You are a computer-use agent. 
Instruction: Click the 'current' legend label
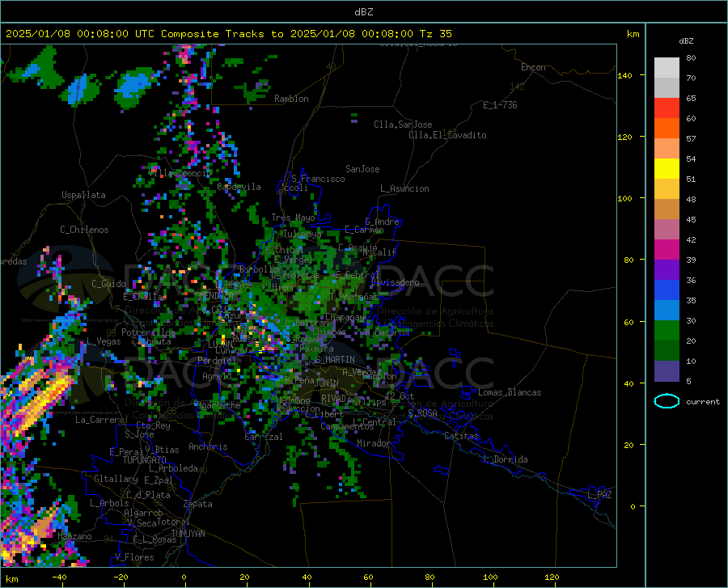click(703, 401)
